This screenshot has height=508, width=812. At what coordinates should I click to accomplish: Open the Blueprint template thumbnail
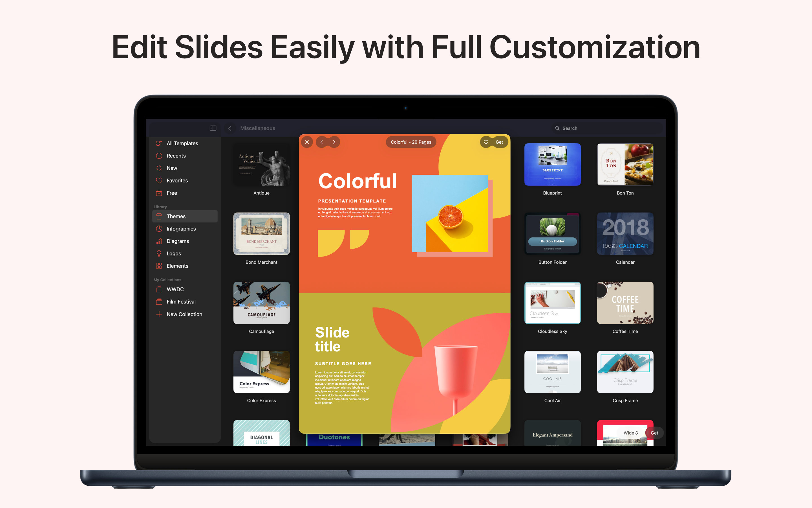click(552, 165)
